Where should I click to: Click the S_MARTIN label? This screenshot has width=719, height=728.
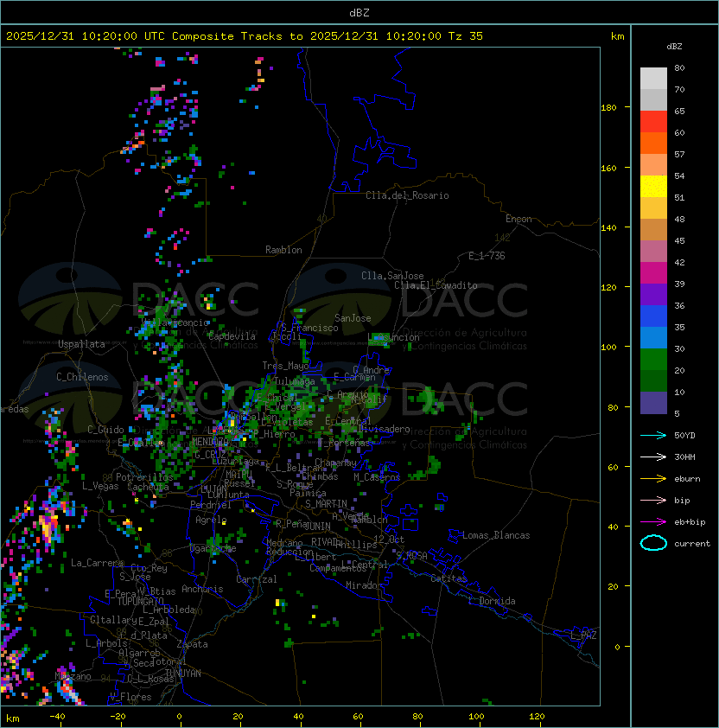point(326,504)
